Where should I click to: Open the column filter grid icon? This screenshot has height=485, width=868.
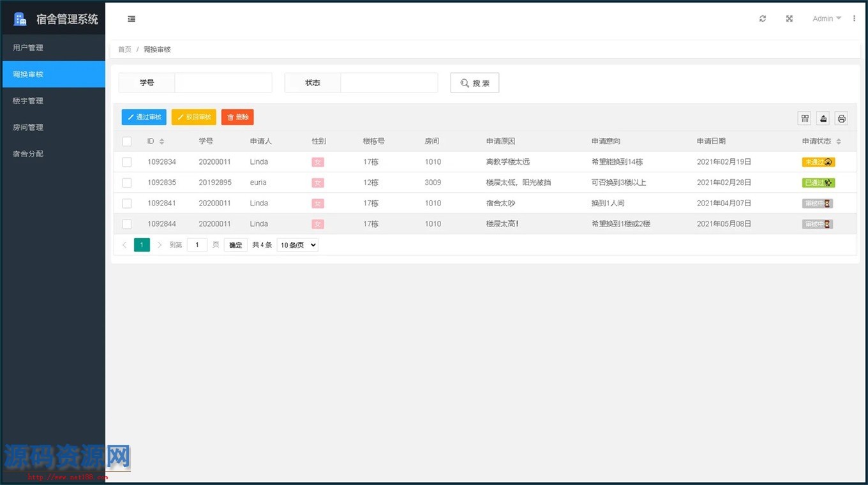tap(805, 119)
